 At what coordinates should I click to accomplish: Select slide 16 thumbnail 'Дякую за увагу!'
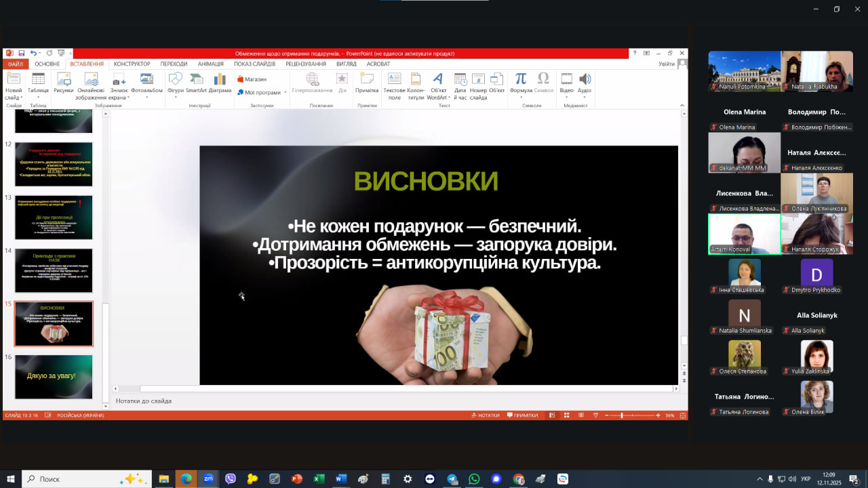tap(54, 376)
